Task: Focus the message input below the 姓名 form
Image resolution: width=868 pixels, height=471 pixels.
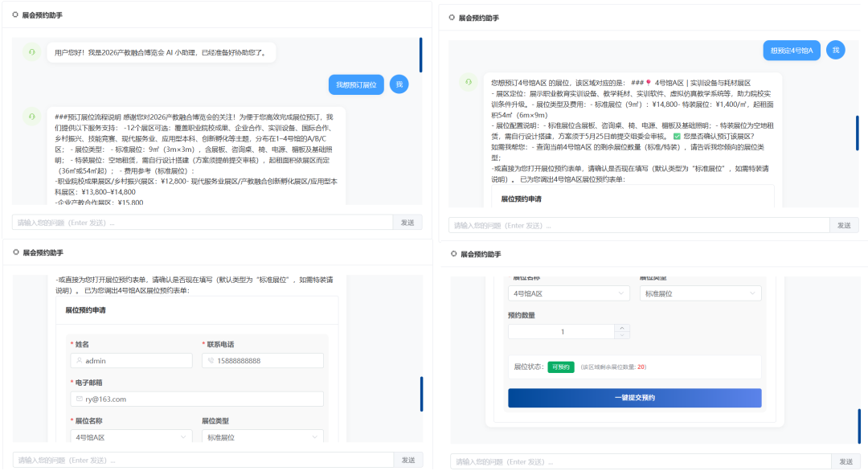Action: point(203,460)
